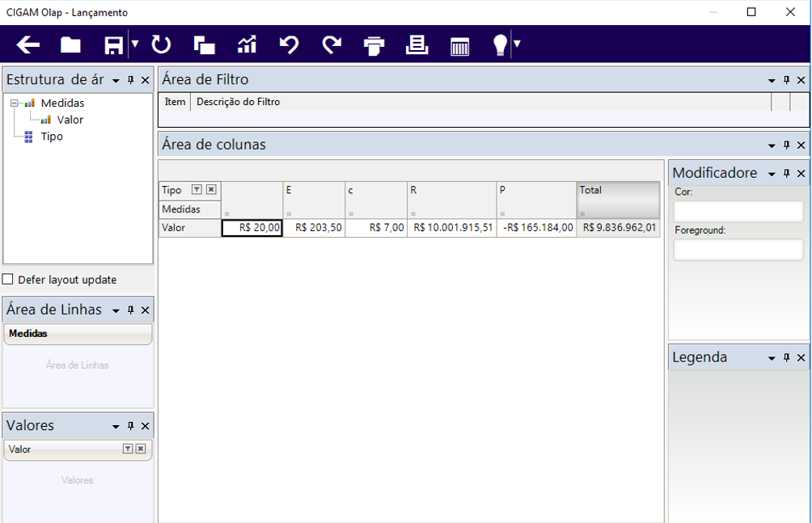
Task: Collapse the Medidas tree node
Action: [14, 103]
